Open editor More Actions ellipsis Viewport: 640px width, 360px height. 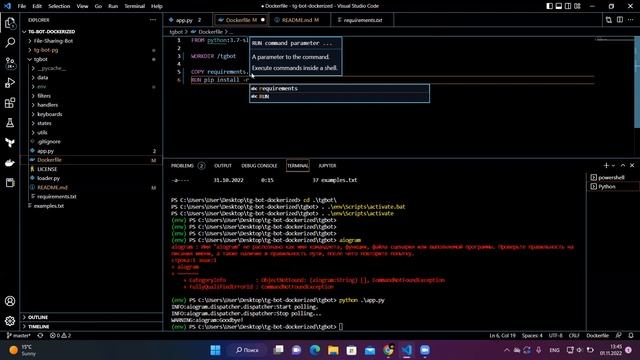(x=631, y=20)
